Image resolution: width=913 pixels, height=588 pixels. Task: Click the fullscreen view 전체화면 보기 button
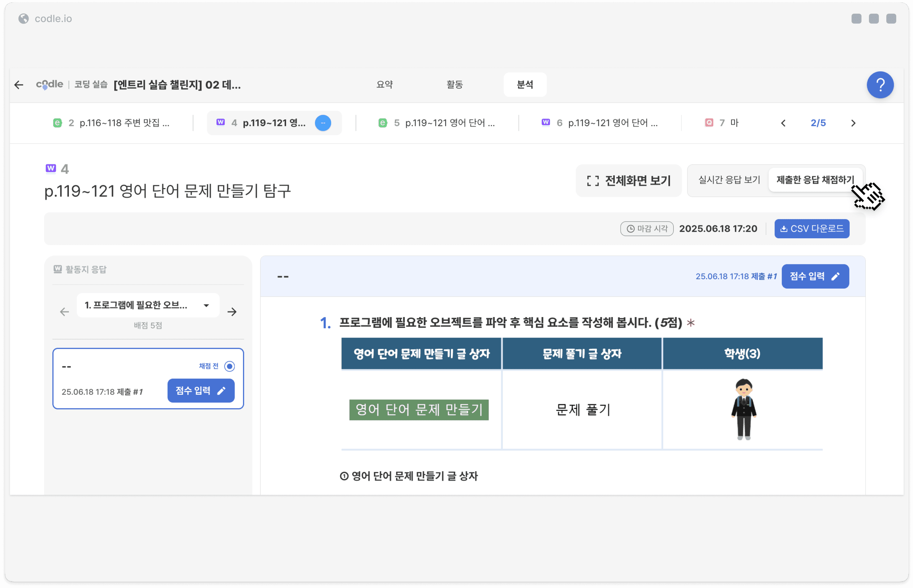coord(628,181)
